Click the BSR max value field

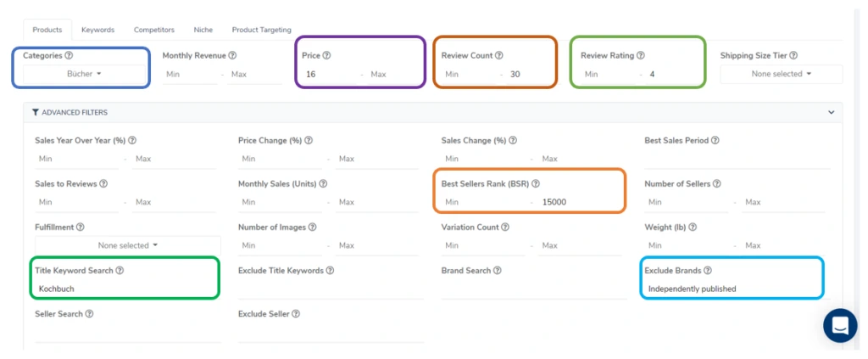pos(576,202)
